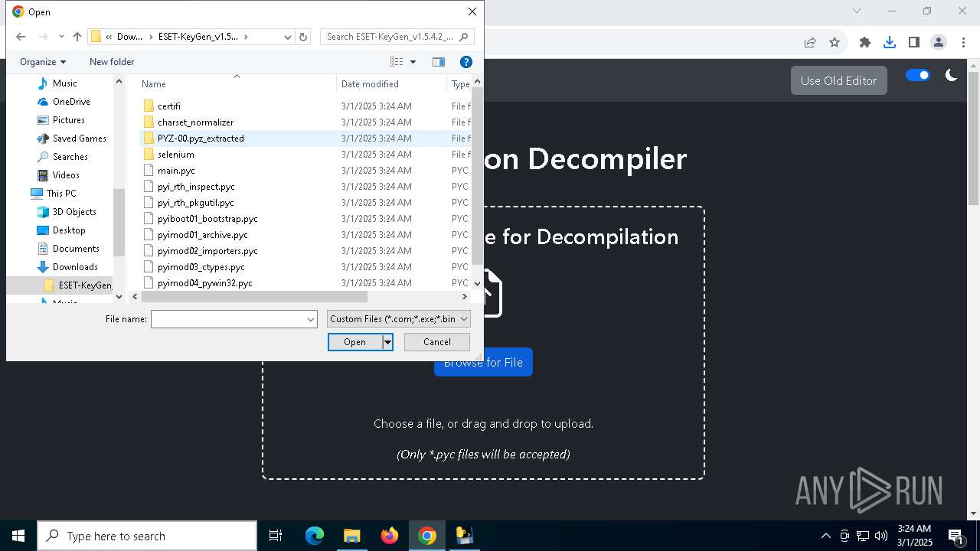Open the File name dropdown arrow
The height and width of the screenshot is (551, 980).
pyautogui.click(x=311, y=319)
